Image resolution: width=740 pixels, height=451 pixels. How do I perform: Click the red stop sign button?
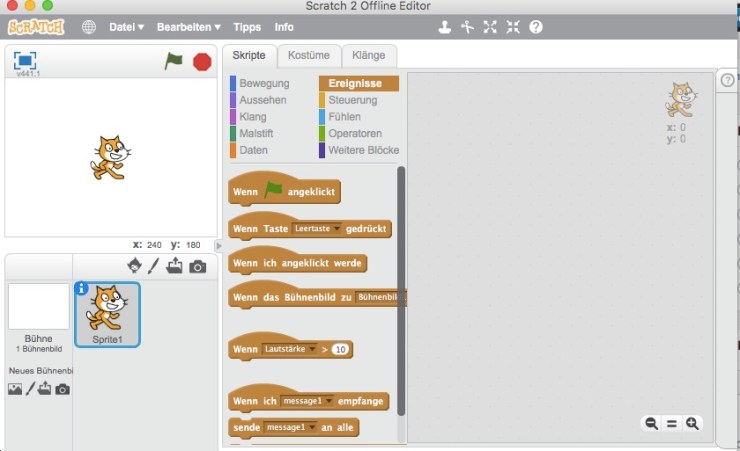pos(202,62)
